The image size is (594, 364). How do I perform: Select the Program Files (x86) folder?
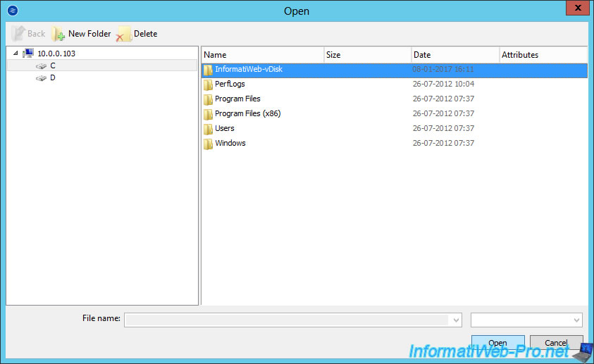click(247, 114)
